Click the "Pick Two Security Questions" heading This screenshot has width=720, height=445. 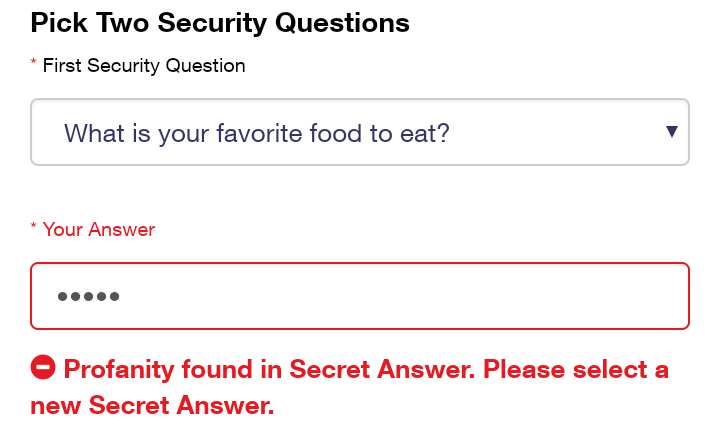220,23
